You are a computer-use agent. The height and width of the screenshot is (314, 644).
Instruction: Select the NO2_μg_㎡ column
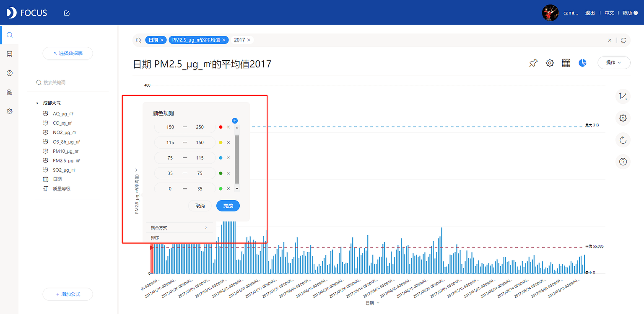click(x=65, y=133)
